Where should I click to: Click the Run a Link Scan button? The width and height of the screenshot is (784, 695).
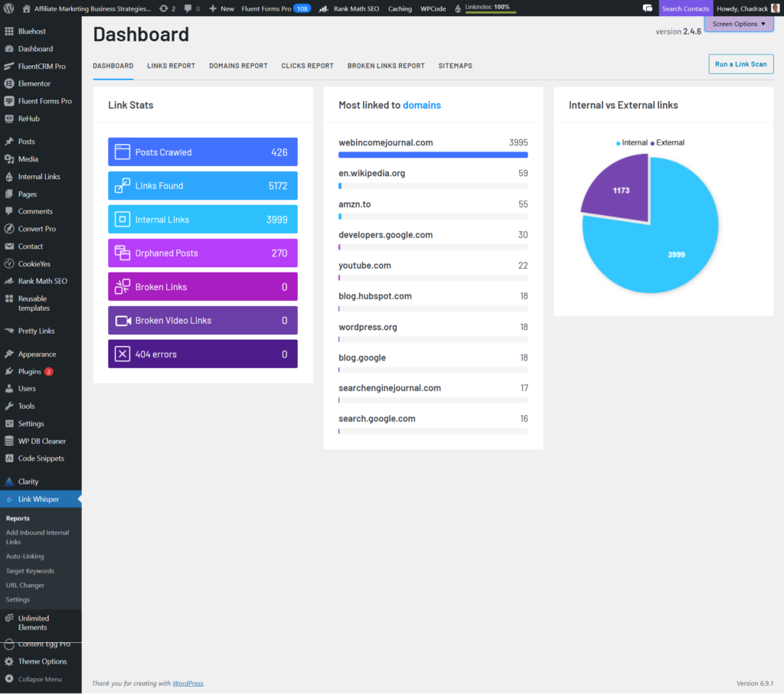point(740,64)
